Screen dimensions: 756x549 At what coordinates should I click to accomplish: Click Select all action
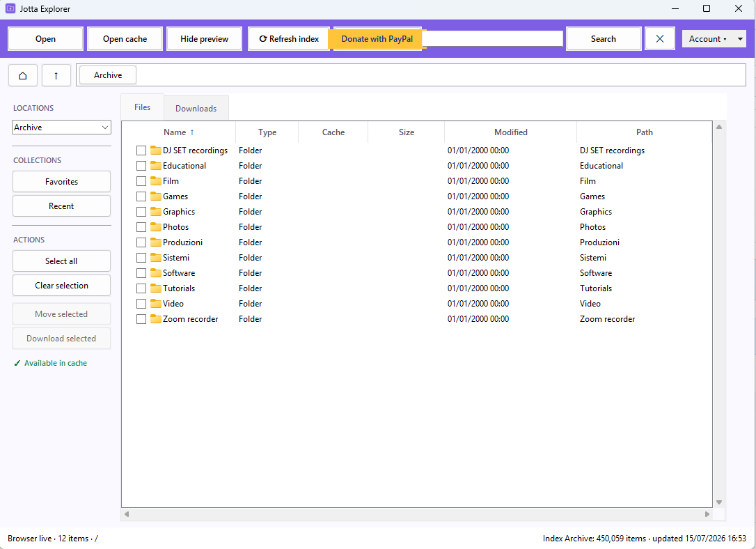click(x=61, y=261)
